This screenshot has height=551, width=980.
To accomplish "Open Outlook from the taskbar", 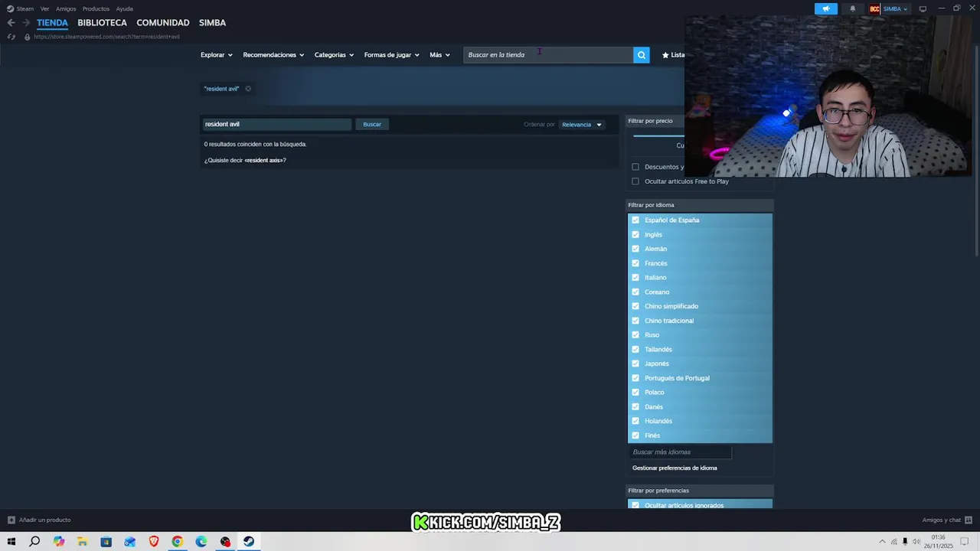I will pos(130,542).
